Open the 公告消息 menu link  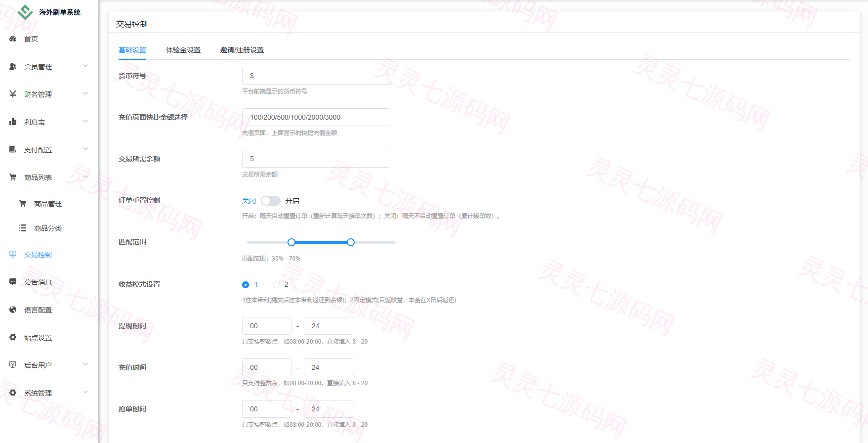tap(38, 282)
